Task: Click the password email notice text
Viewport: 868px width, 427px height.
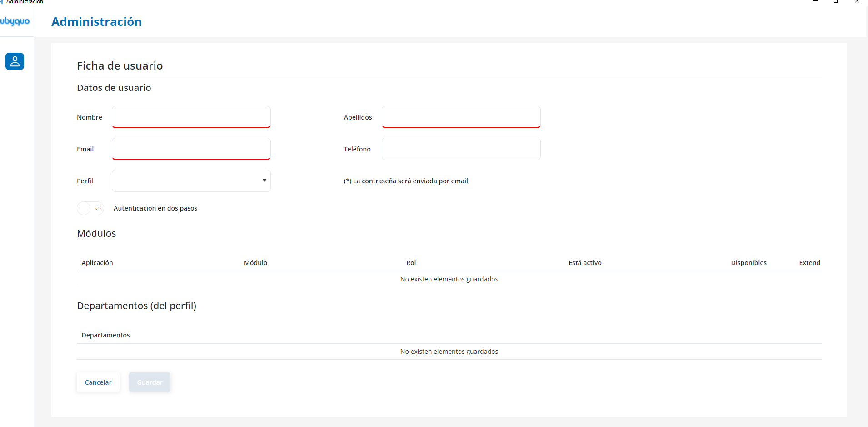Action: pyautogui.click(x=406, y=181)
